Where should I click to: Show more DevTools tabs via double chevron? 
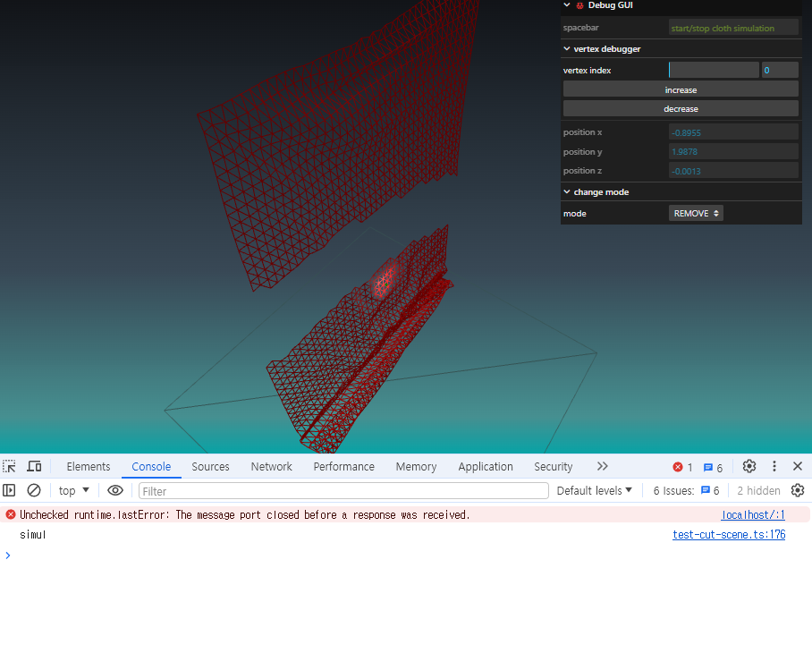[602, 466]
